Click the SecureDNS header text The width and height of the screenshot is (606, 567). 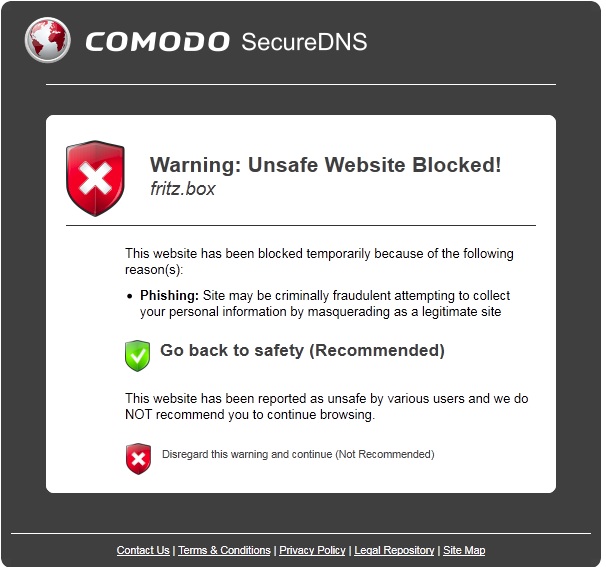[x=304, y=42]
